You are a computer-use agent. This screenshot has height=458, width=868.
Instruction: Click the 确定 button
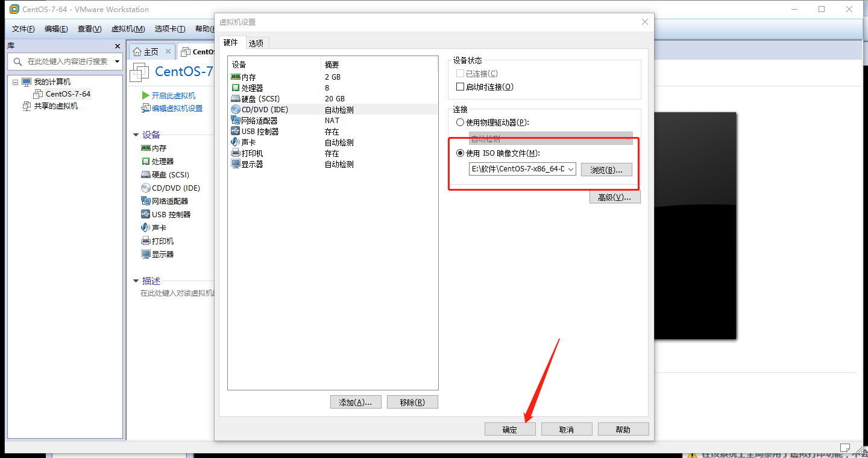tap(510, 429)
